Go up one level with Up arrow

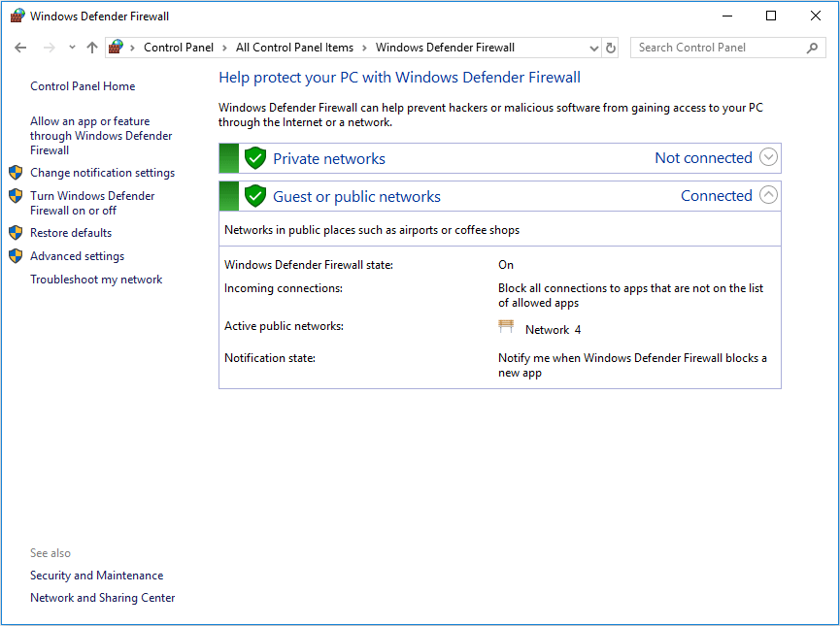click(92, 48)
